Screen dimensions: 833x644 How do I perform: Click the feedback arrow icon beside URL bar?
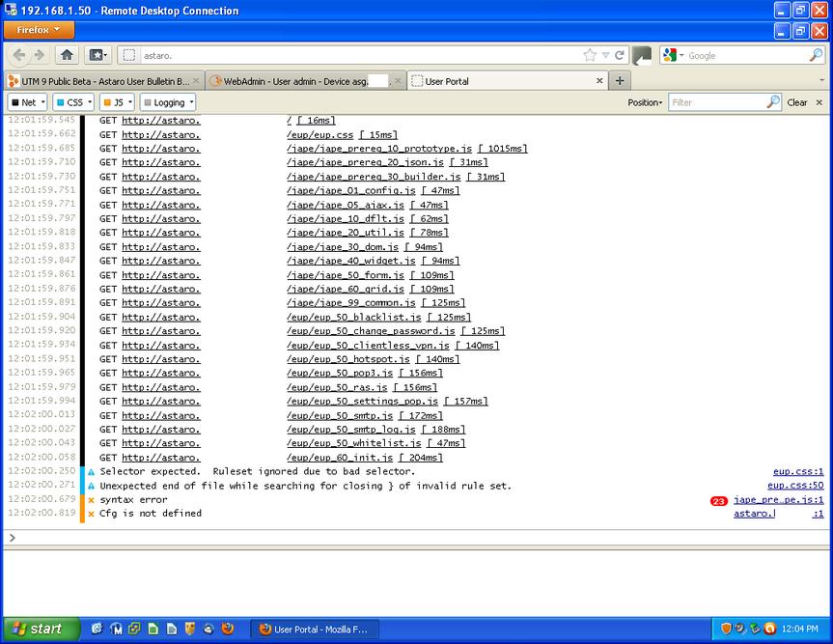click(642, 56)
